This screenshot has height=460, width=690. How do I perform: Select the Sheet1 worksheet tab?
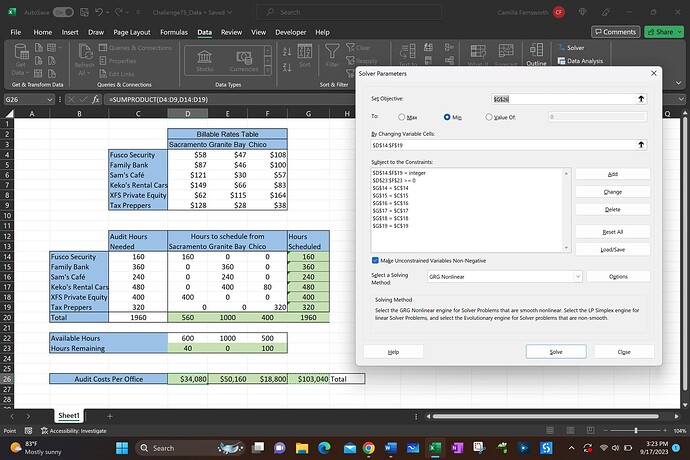click(69, 416)
